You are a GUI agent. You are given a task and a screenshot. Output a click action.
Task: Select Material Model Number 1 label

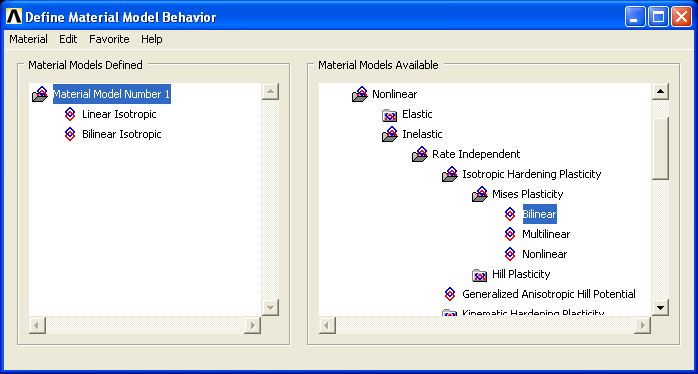[112, 94]
